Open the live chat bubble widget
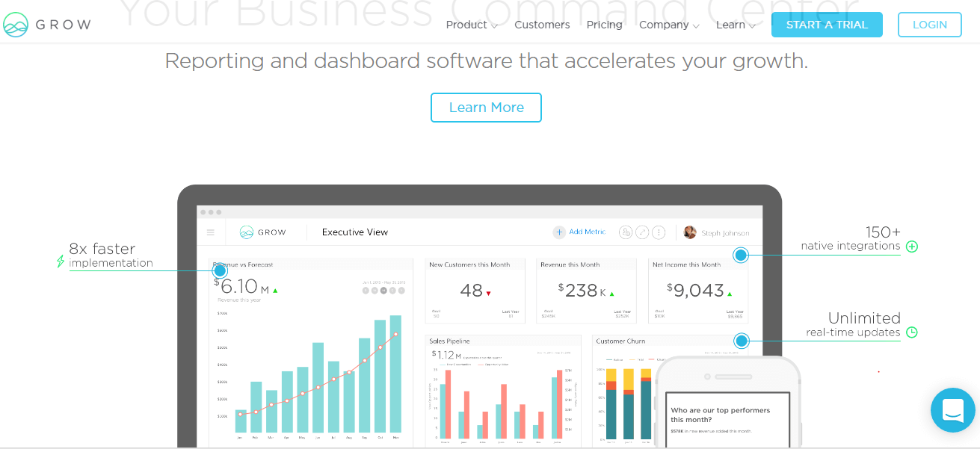The width and height of the screenshot is (980, 449). (x=952, y=409)
